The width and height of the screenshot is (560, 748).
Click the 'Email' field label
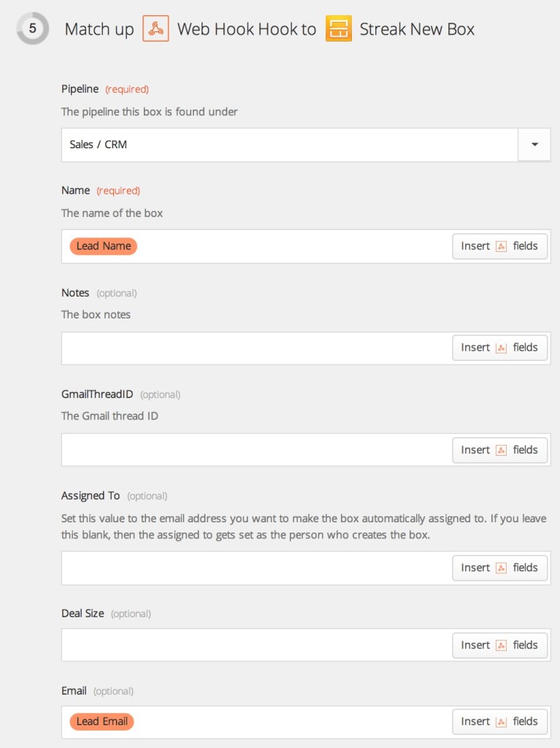pos(74,691)
